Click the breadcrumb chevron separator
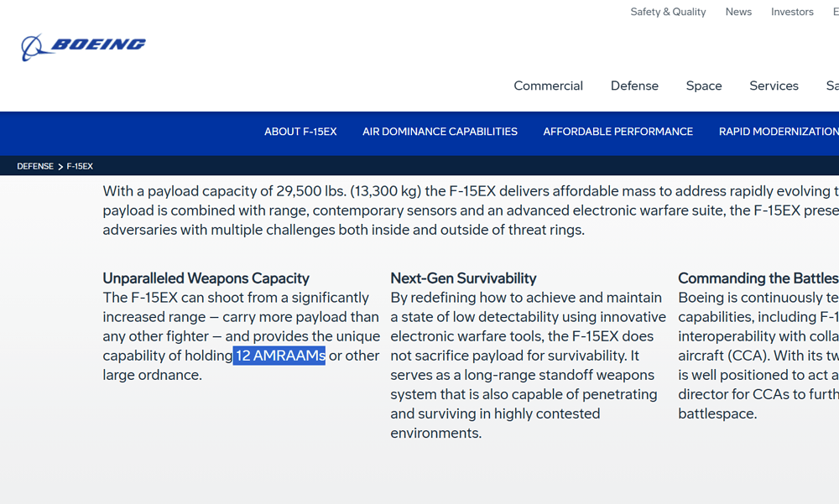This screenshot has width=839, height=504. 60,166
